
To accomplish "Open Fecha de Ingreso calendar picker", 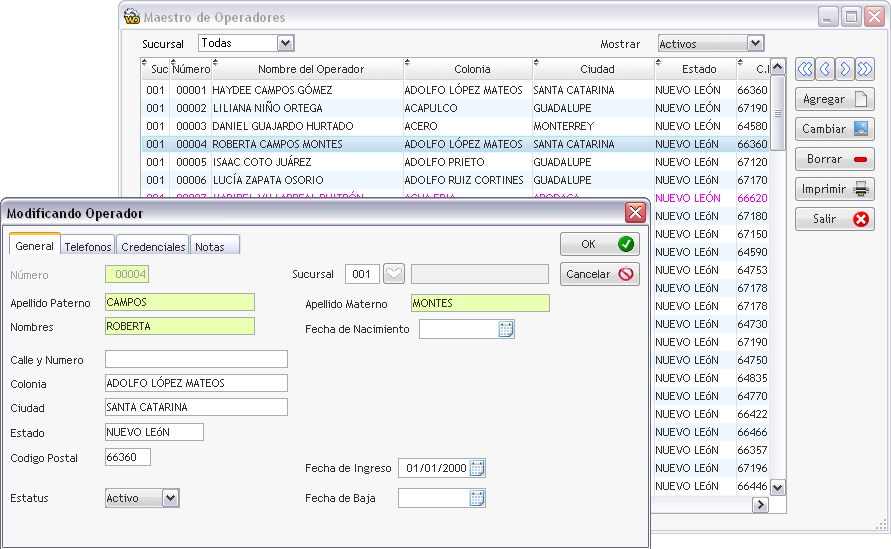I will 477,468.
